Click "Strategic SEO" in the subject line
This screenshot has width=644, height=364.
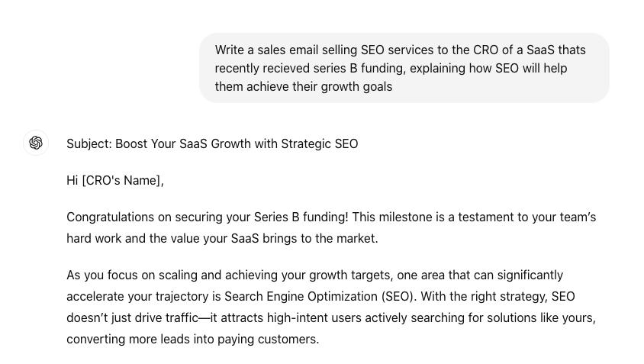pyautogui.click(x=320, y=143)
